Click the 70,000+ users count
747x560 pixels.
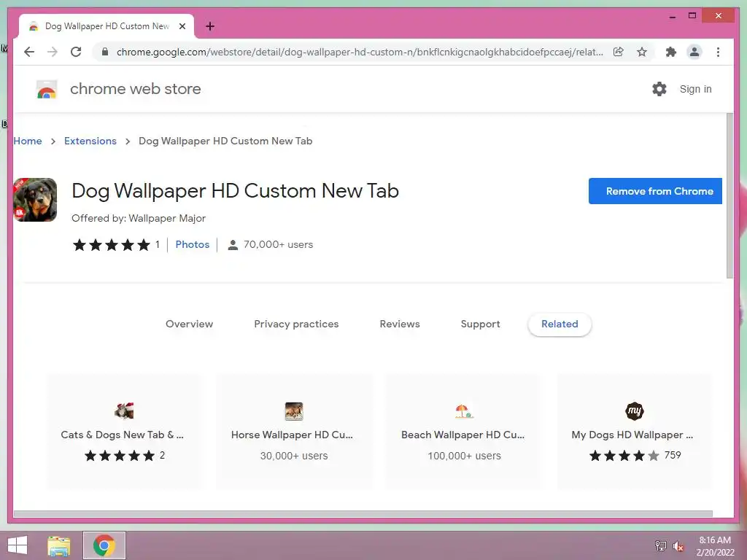(278, 244)
